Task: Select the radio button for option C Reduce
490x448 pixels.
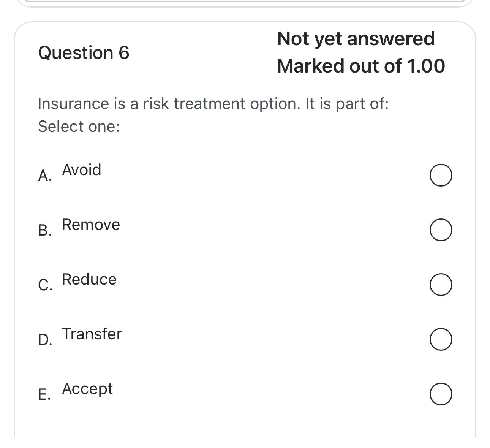Action: 441,285
